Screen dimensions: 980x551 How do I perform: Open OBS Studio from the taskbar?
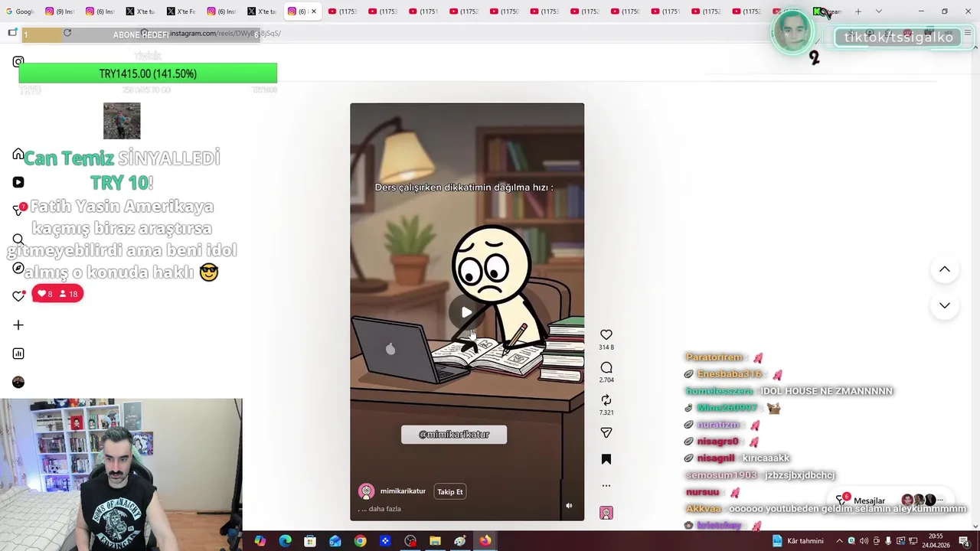pos(410,541)
